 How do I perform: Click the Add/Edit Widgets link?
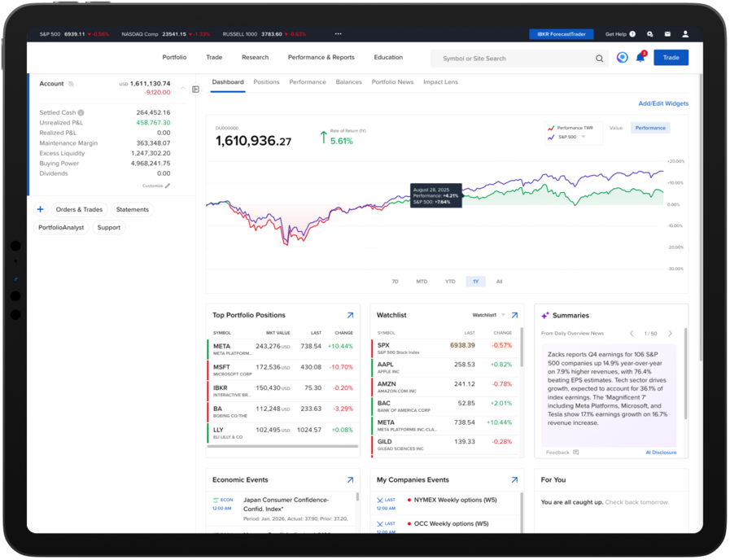click(x=663, y=104)
